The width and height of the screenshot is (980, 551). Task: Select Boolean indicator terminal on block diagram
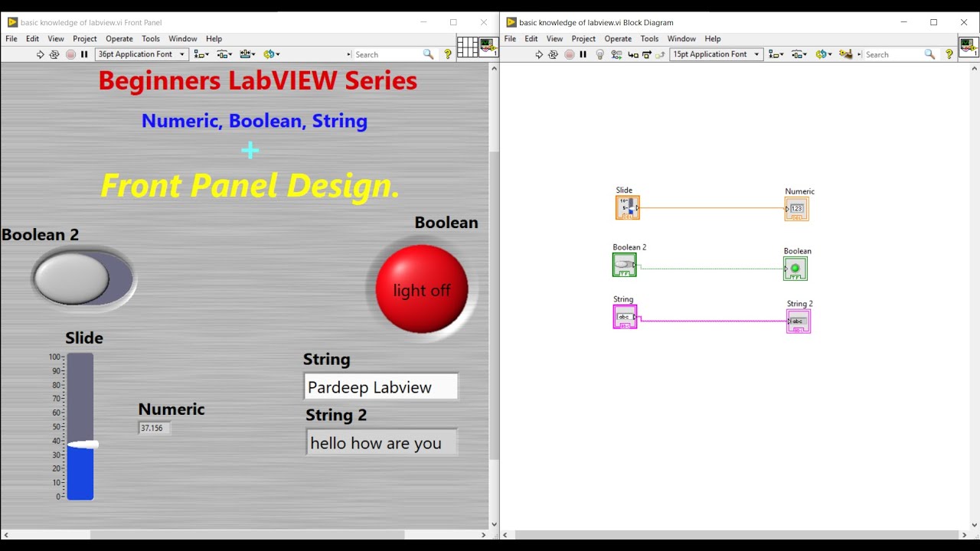coord(795,269)
